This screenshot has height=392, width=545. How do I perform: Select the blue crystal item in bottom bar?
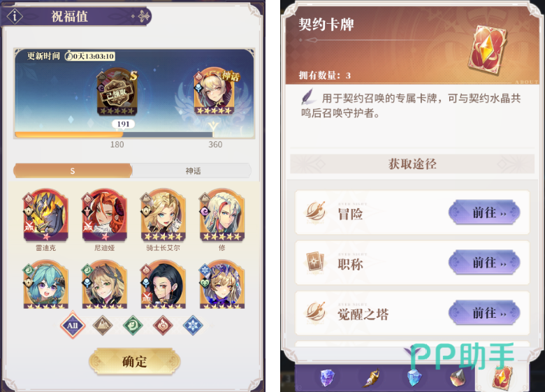point(414,378)
